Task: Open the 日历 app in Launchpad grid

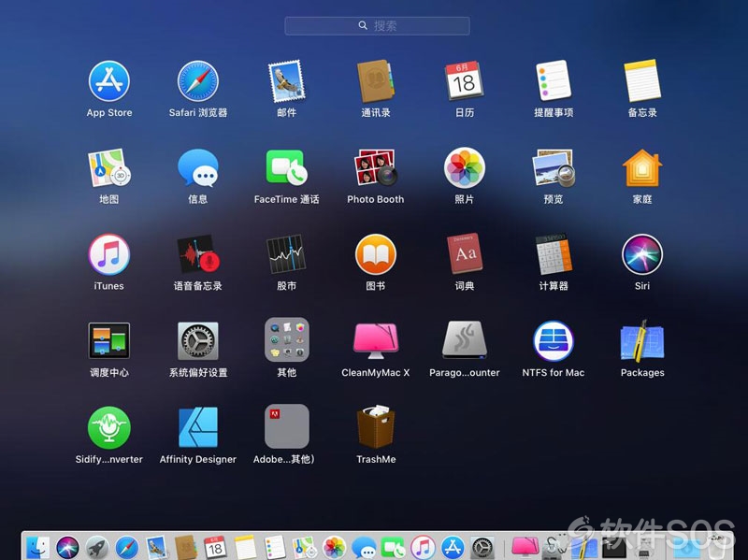Action: 464,80
